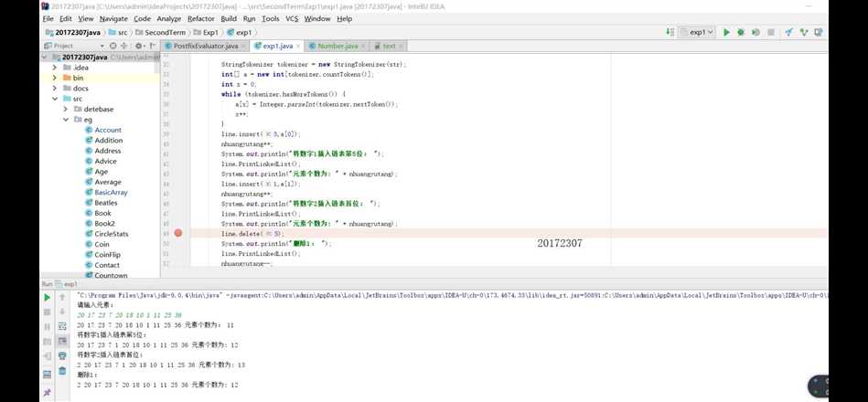Select Beatles class in project tree
Image resolution: width=868 pixels, height=402 pixels.
point(106,203)
